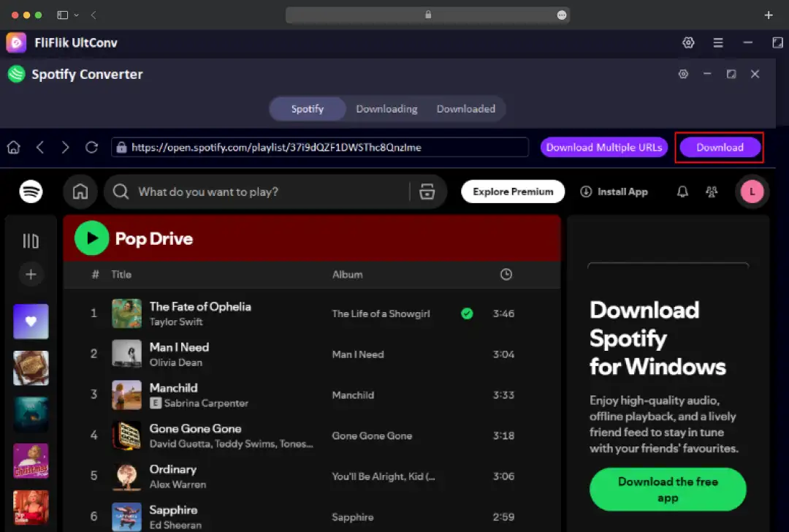Select track Gone Gone Gone title

click(x=195, y=429)
